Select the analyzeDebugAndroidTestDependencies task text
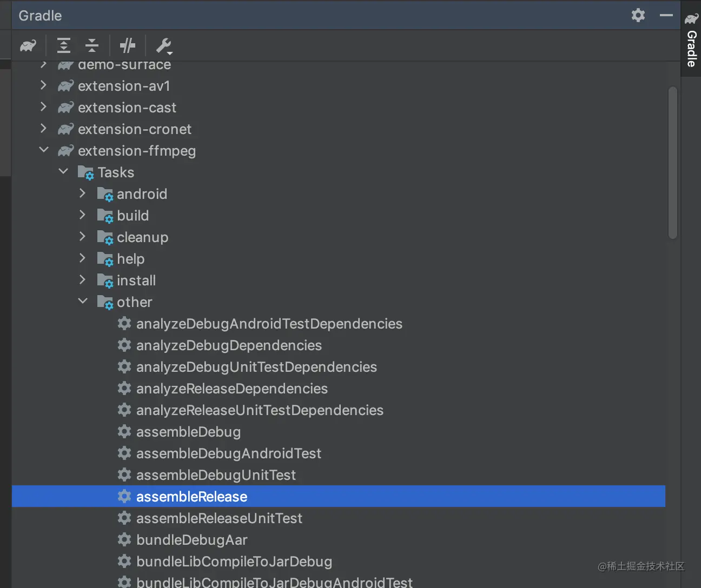The width and height of the screenshot is (701, 588). pos(269,324)
